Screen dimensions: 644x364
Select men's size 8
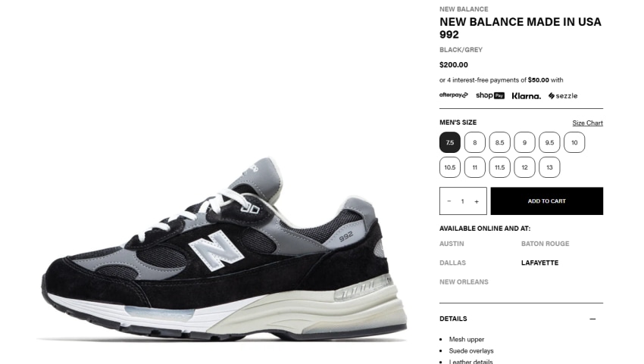pos(475,142)
